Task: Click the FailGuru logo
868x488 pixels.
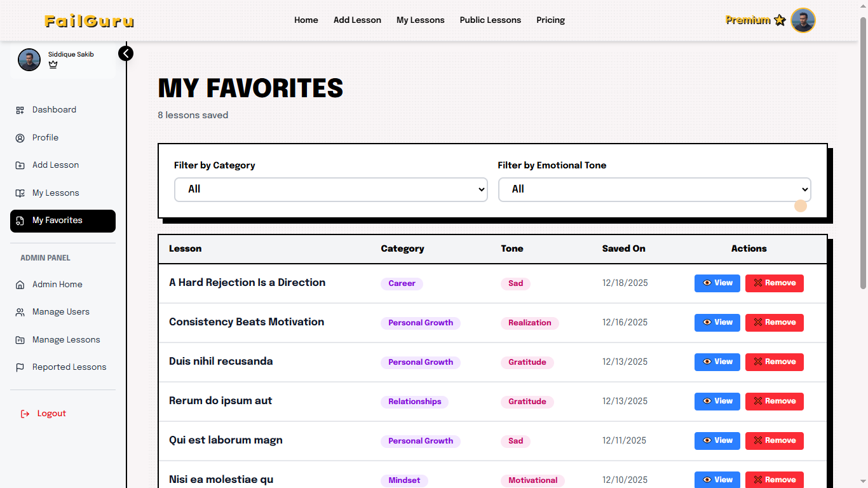Action: click(90, 21)
